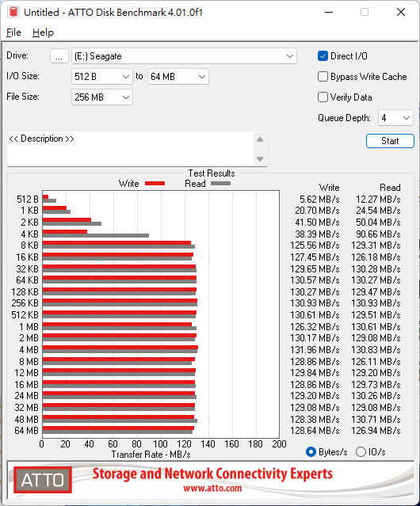420x506 pixels.
Task: Click in the Description text field
Action: (x=131, y=149)
